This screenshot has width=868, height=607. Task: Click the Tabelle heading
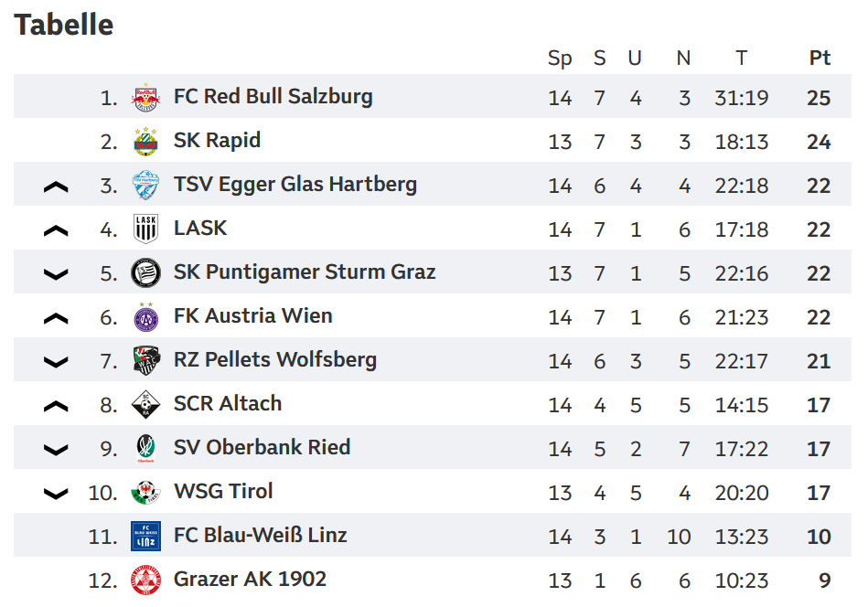tap(64, 25)
